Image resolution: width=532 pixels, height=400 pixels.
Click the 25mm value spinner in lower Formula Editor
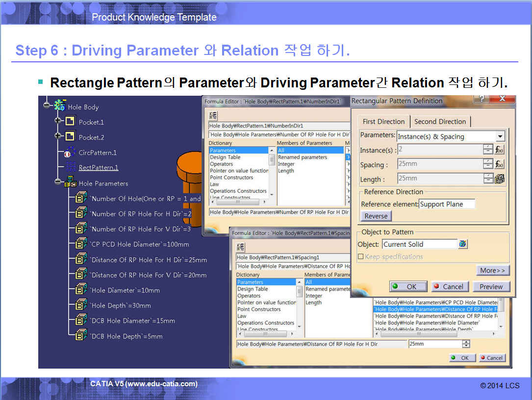tap(466, 344)
